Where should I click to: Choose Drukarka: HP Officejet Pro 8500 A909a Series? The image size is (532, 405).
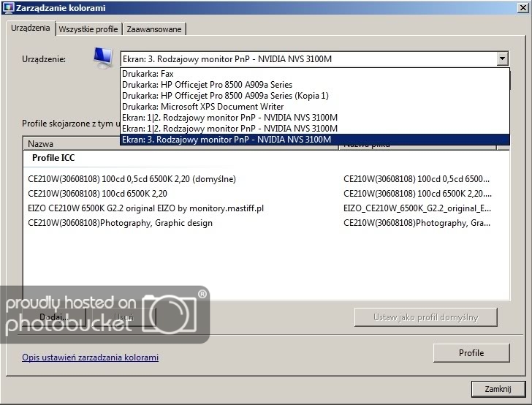click(x=314, y=85)
